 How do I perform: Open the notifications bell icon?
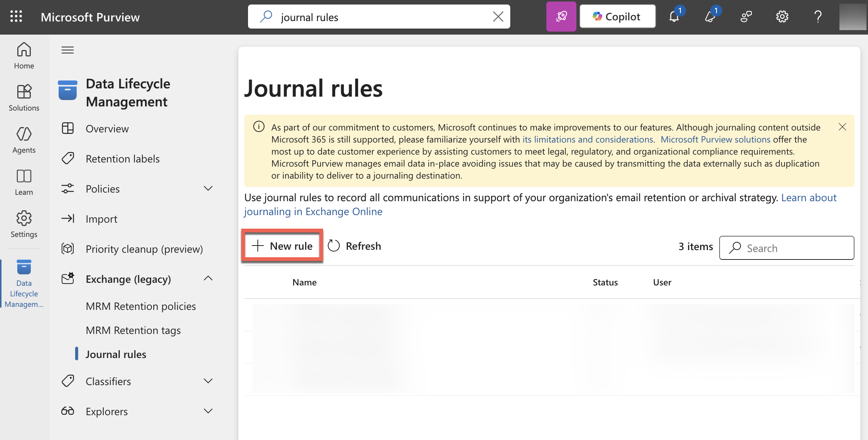click(x=674, y=17)
